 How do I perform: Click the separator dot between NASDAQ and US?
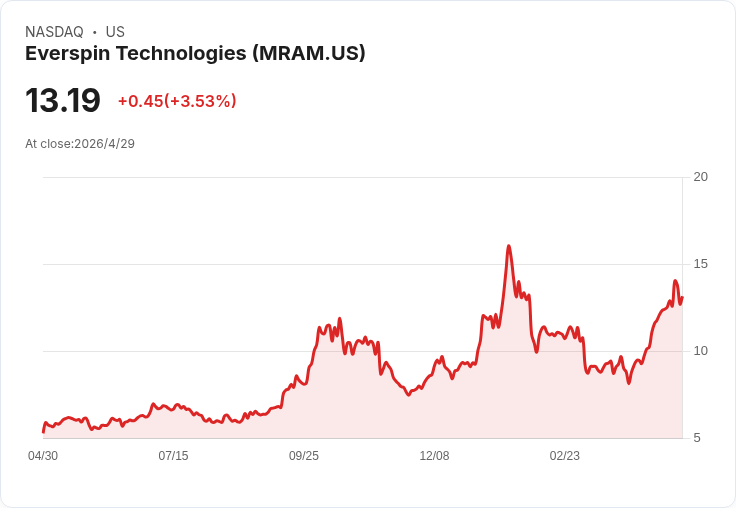95,32
